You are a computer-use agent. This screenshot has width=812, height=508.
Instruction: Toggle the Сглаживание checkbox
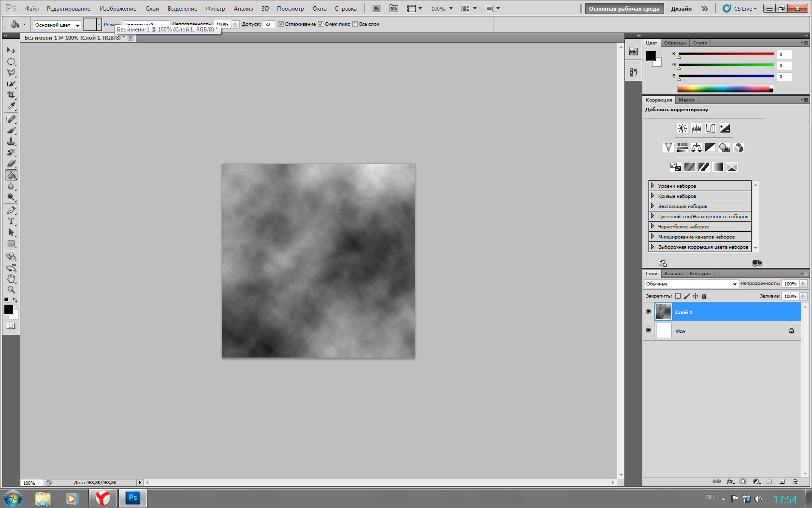[x=281, y=24]
